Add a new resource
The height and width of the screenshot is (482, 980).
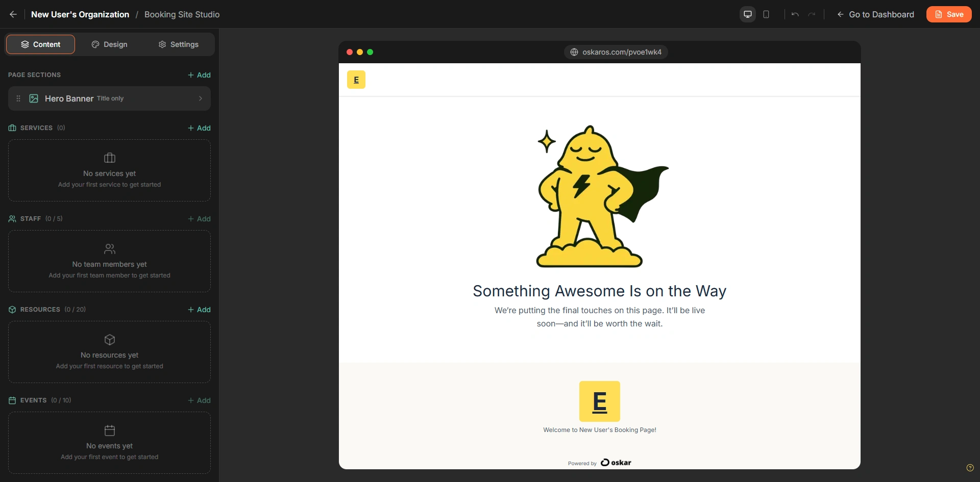199,310
